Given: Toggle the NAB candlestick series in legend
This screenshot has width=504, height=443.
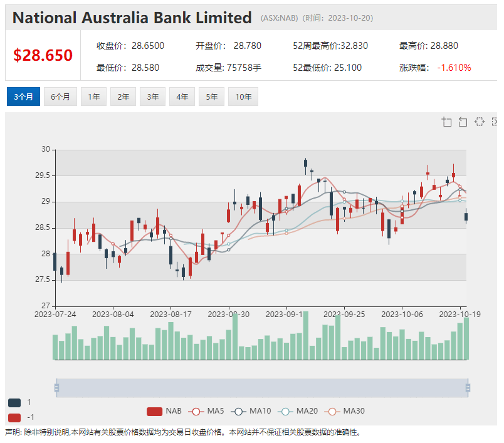Looking at the screenshot, I should pos(164,411).
